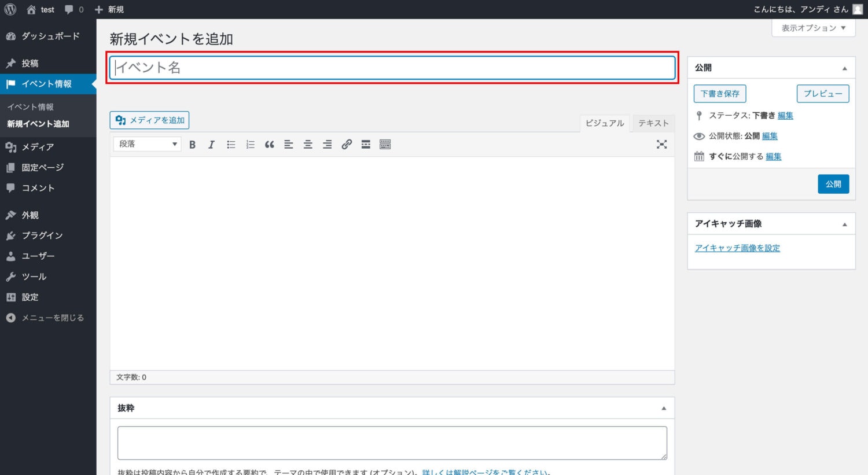The width and height of the screenshot is (868, 475).
Task: Open メディア in sidebar
Action: click(48, 147)
